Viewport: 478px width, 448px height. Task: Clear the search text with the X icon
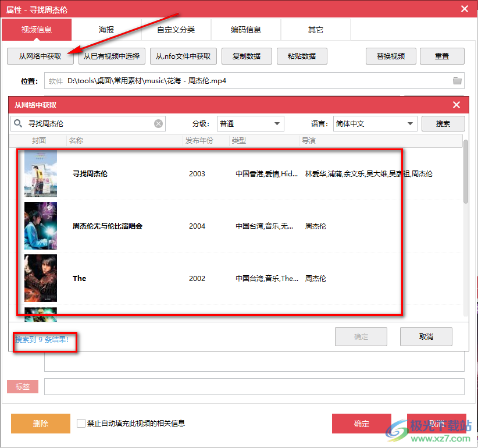158,123
